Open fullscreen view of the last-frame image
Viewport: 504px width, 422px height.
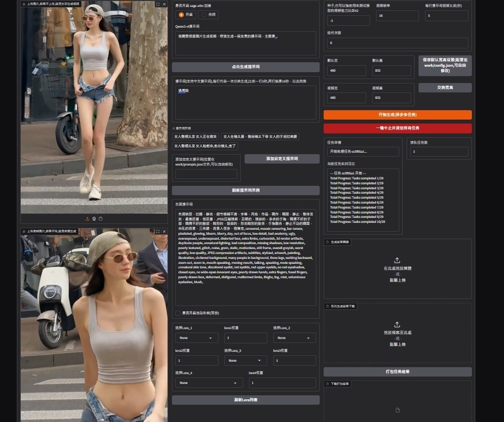pyautogui.click(x=158, y=231)
